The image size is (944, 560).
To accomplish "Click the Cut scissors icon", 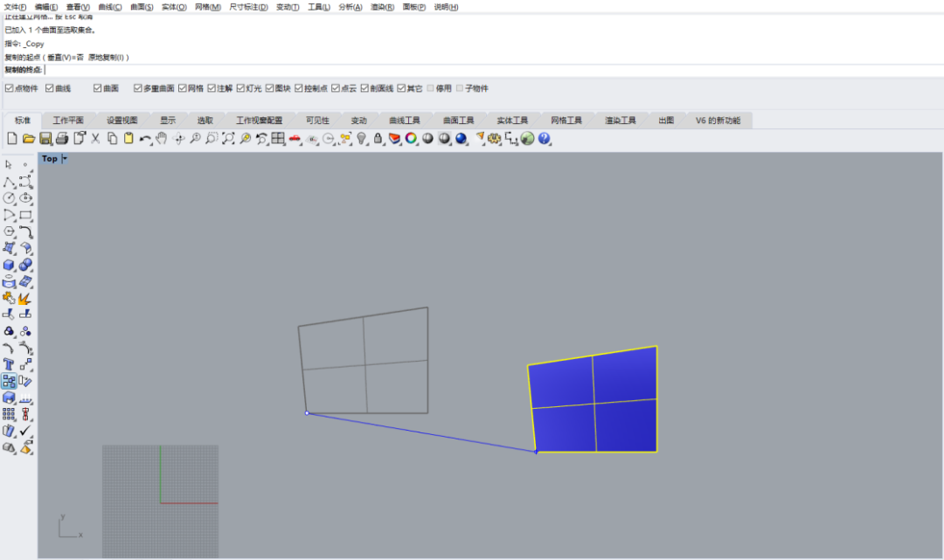I will (96, 138).
